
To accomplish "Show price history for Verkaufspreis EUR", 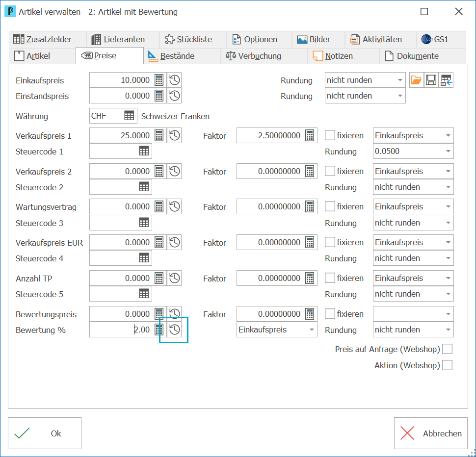I will click(175, 243).
